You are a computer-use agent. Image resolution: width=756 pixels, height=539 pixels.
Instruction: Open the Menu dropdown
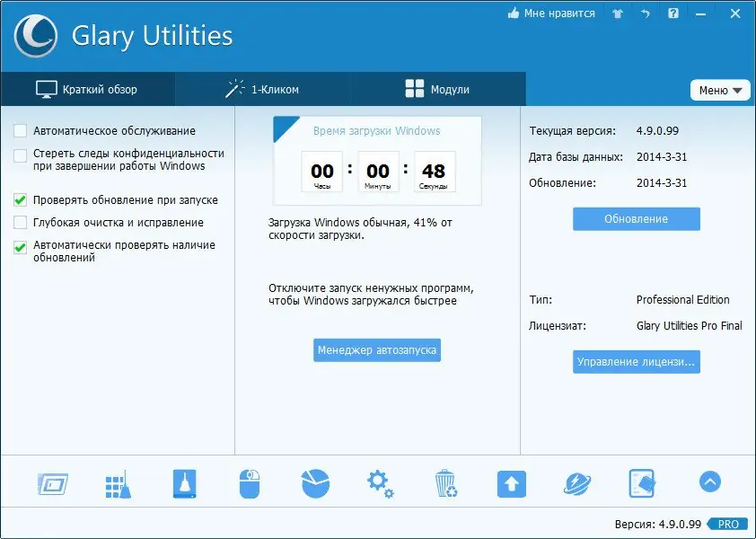tap(720, 90)
